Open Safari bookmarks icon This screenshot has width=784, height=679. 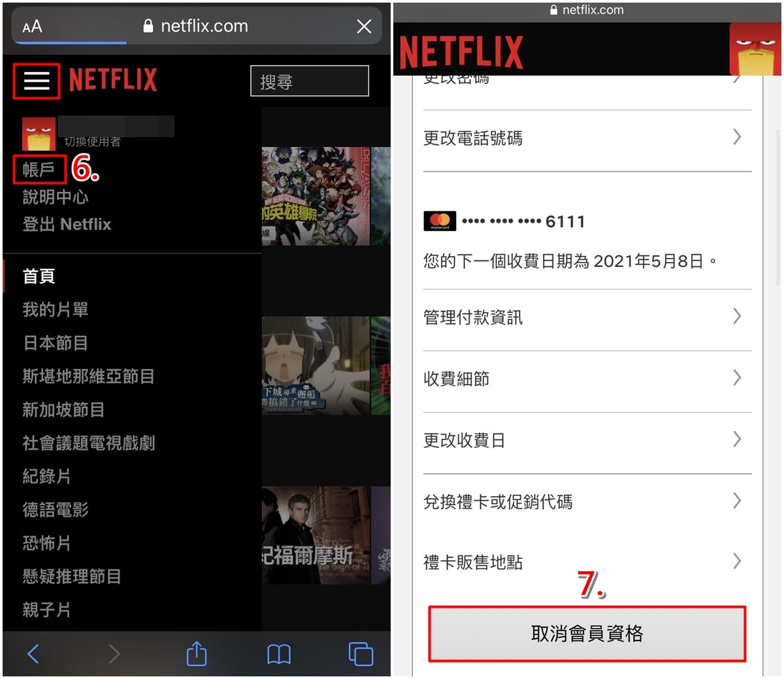[279, 654]
